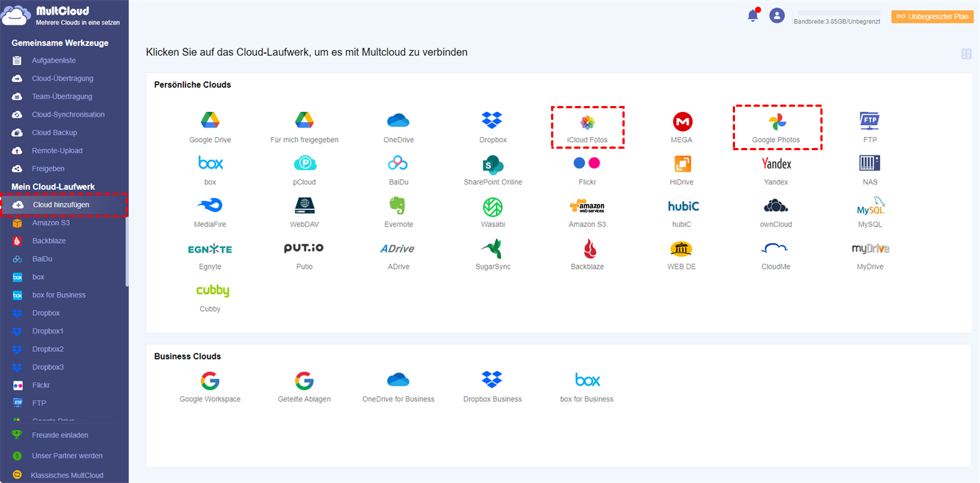Choose the WebDAV connection icon
Viewport: 980px width, 483px height.
[305, 205]
